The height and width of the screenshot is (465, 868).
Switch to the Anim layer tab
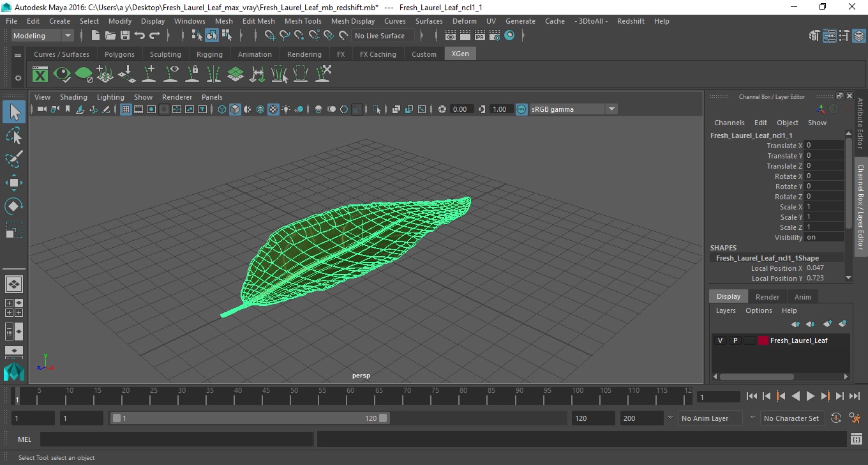tap(802, 296)
